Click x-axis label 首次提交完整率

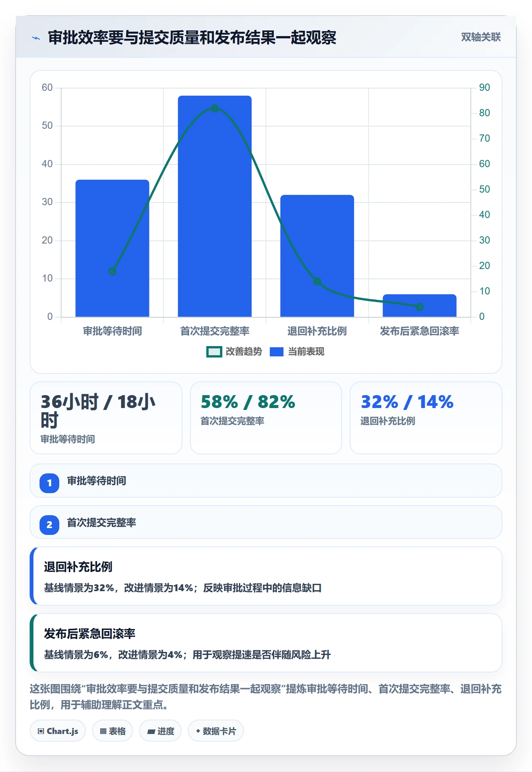pyautogui.click(x=215, y=331)
